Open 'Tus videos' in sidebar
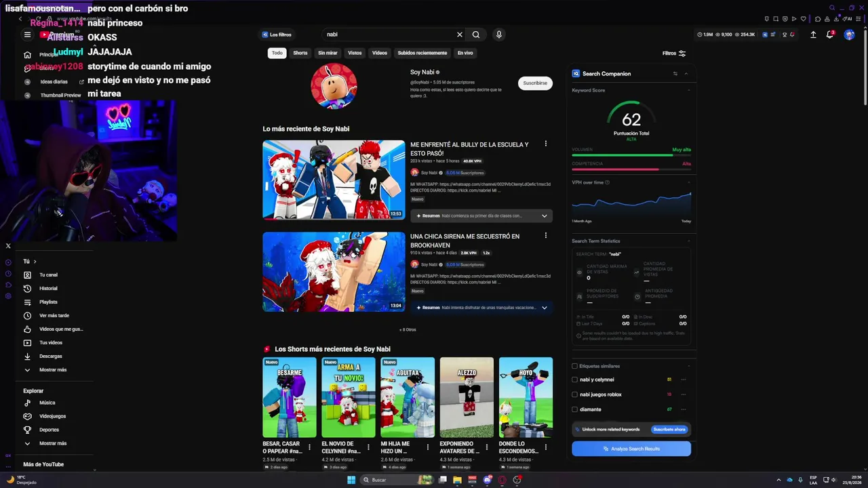Viewport: 868px width, 488px height. [x=52, y=343]
